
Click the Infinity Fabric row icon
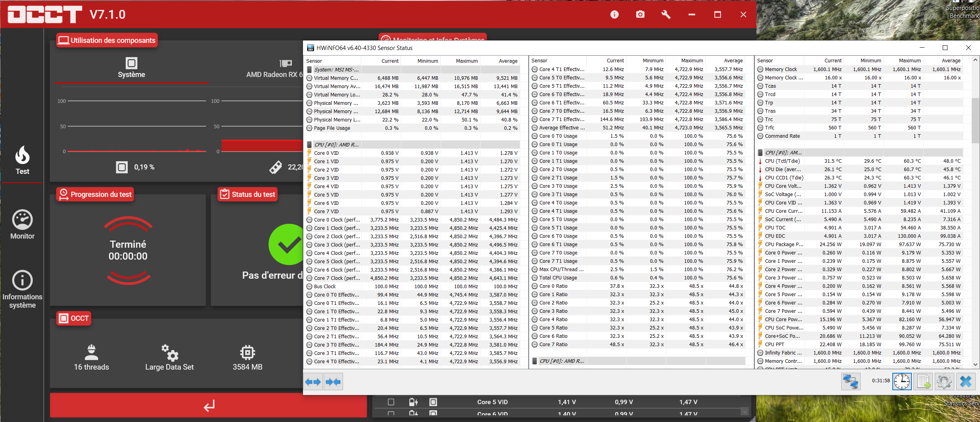point(760,353)
